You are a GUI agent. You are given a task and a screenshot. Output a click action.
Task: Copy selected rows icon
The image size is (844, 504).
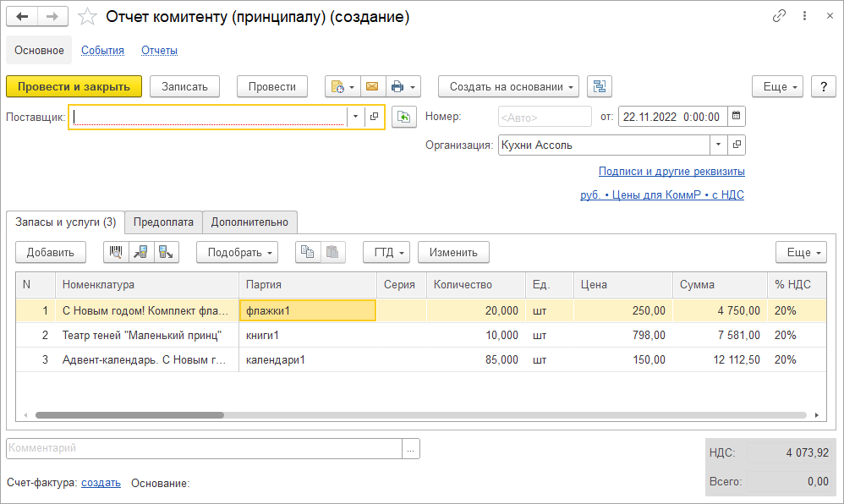coord(308,252)
